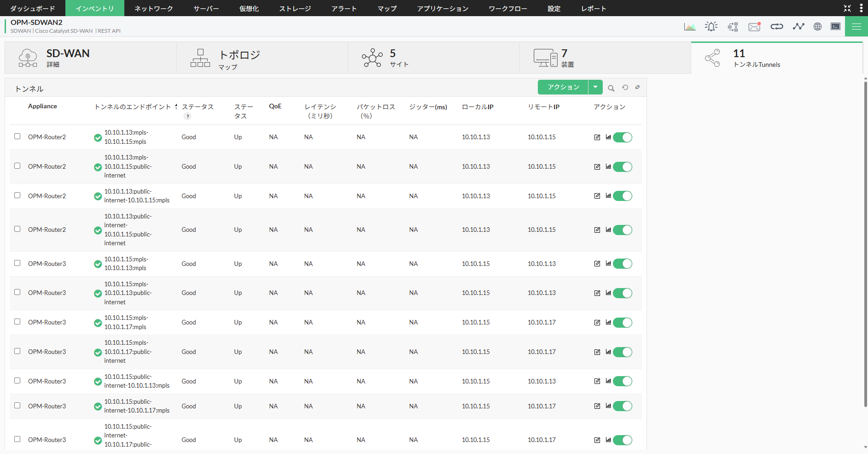This screenshot has height=454, width=868.
Task: Edit 10.10.1.13:public-internet-10.10.1.15:mpls tunnel
Action: pos(597,196)
